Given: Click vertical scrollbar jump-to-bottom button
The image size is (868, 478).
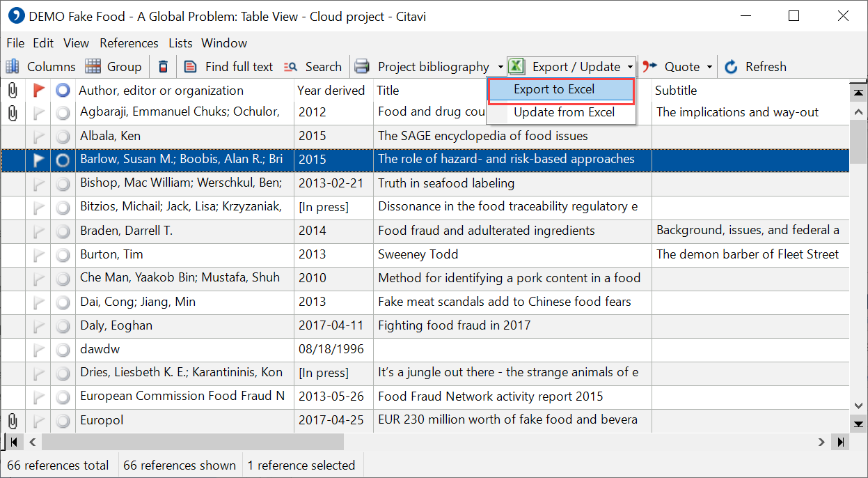Looking at the screenshot, I should click(x=858, y=423).
